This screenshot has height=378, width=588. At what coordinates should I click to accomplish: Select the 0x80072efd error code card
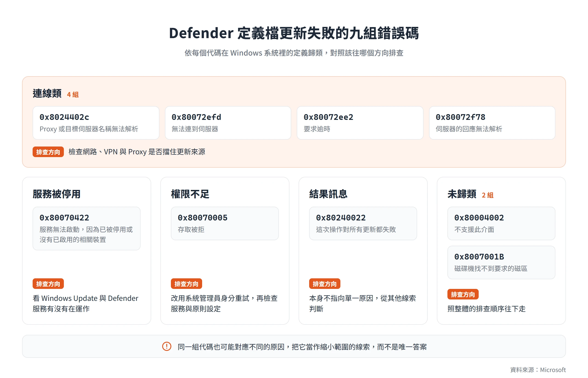pos(228,123)
